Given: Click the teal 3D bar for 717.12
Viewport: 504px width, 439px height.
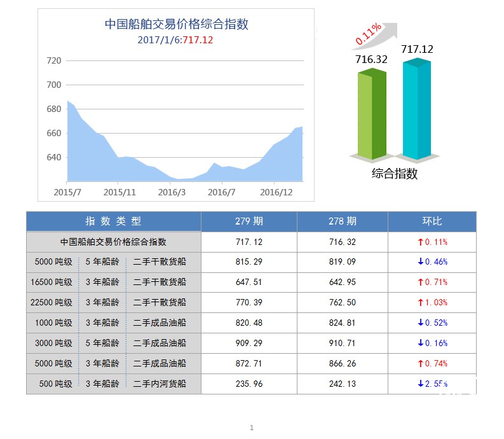Looking at the screenshot, I should coord(417,109).
